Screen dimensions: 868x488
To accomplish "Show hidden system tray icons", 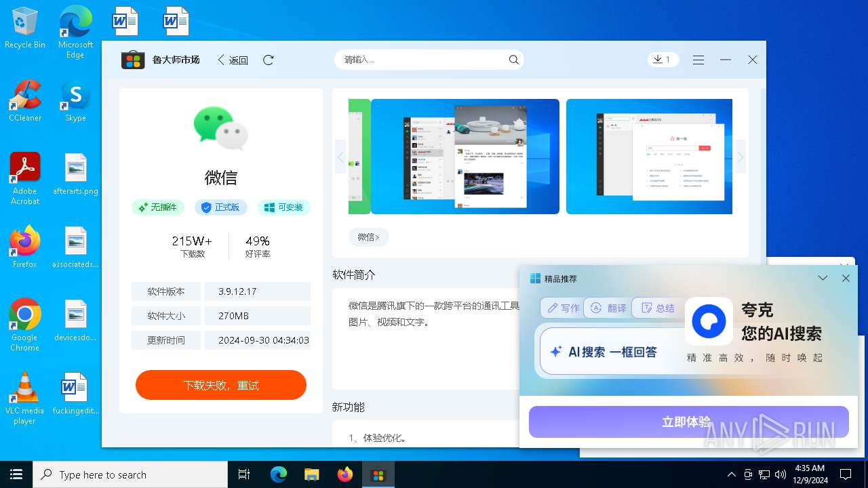I will (x=731, y=474).
